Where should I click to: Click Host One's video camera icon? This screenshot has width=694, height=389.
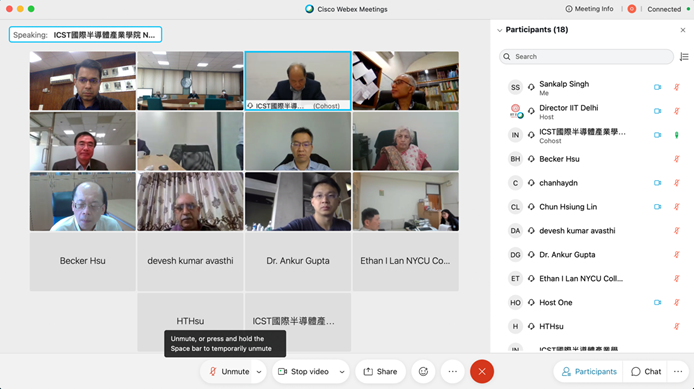click(x=657, y=302)
